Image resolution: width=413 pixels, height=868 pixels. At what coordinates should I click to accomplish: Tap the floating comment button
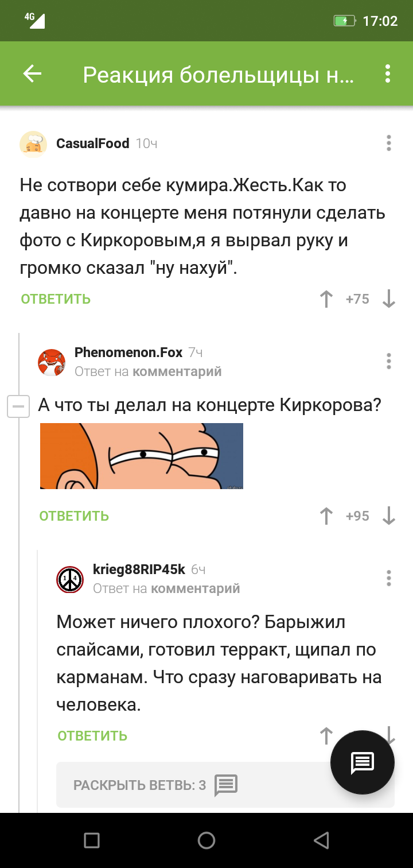click(363, 762)
